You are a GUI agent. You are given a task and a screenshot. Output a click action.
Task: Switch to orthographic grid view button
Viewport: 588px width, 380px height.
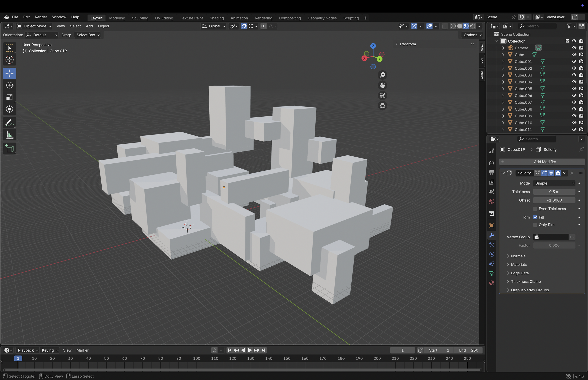382,106
